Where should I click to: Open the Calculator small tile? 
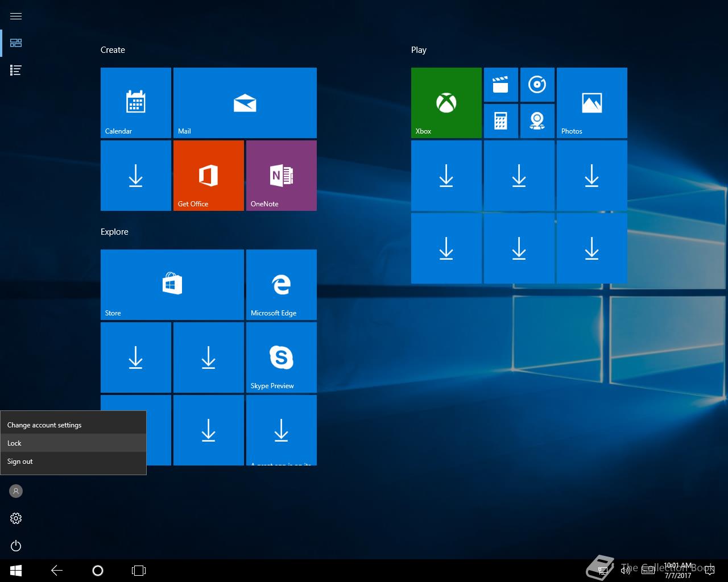pos(501,121)
